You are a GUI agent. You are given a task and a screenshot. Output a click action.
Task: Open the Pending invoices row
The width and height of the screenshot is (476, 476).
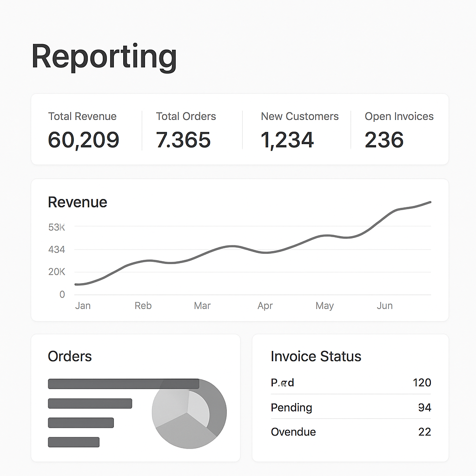coord(350,408)
